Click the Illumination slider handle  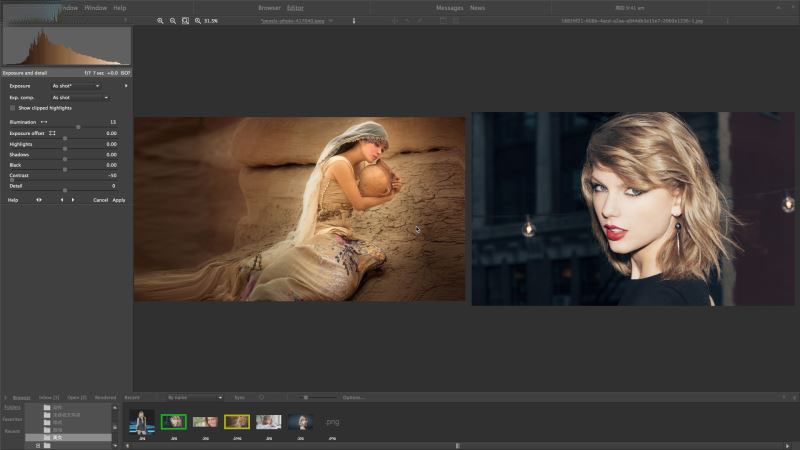point(78,127)
